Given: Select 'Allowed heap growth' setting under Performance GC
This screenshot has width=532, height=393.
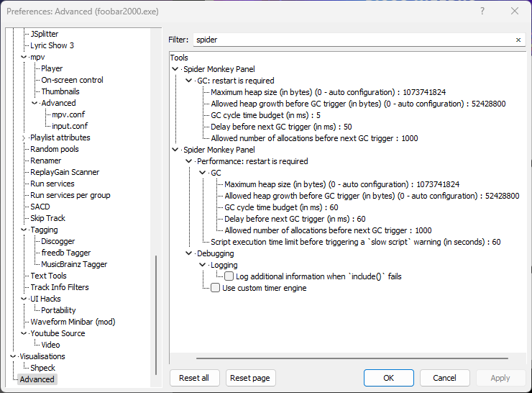Looking at the screenshot, I should pos(372,196).
